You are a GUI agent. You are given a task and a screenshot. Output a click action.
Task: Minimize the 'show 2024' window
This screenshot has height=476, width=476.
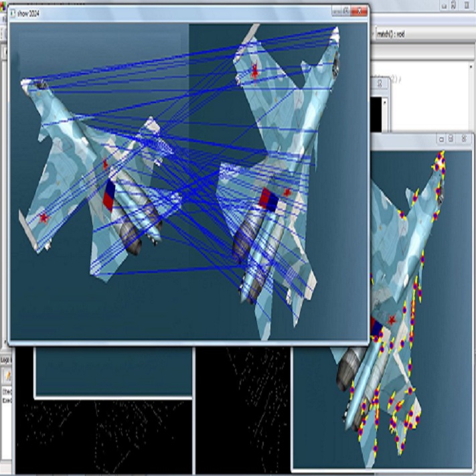point(337,11)
